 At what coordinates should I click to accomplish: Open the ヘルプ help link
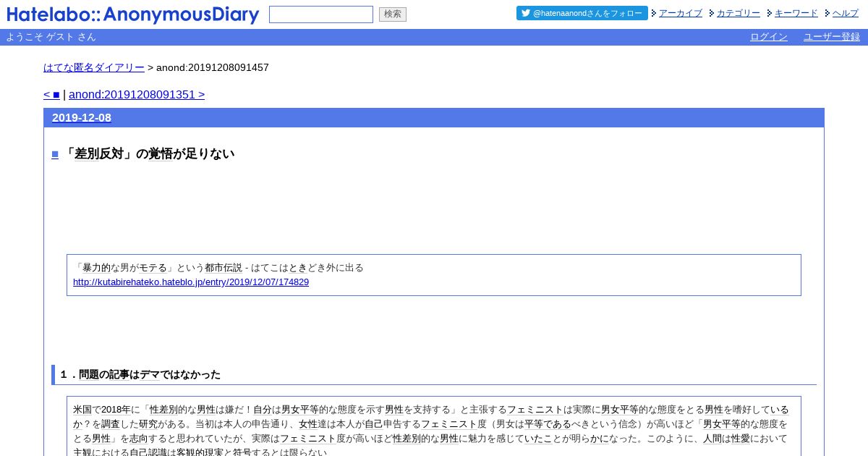pyautogui.click(x=846, y=13)
